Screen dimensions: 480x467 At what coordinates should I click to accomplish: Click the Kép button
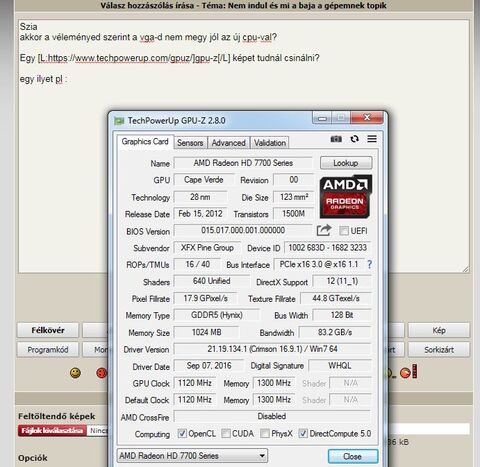439,330
